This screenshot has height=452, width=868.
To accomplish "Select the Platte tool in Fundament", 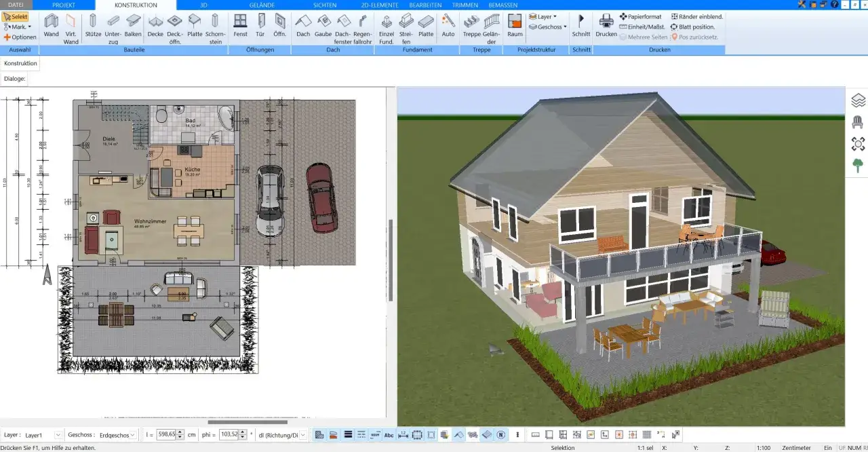I will 426,26.
